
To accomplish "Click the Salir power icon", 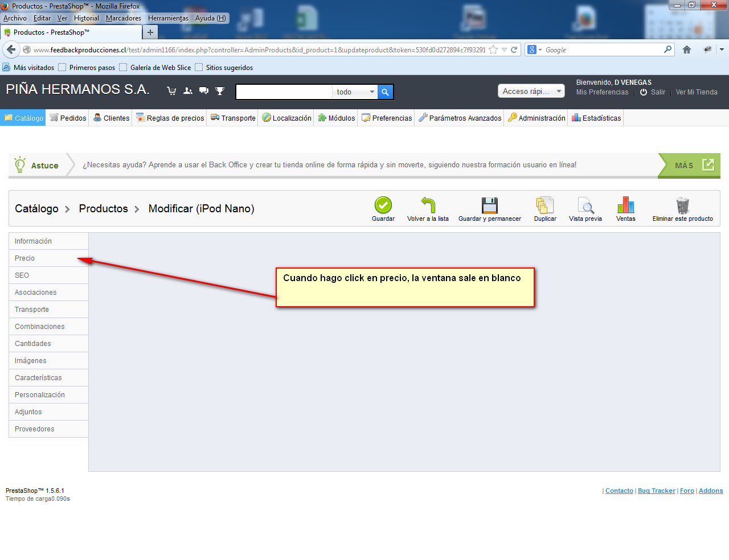I will [x=644, y=92].
